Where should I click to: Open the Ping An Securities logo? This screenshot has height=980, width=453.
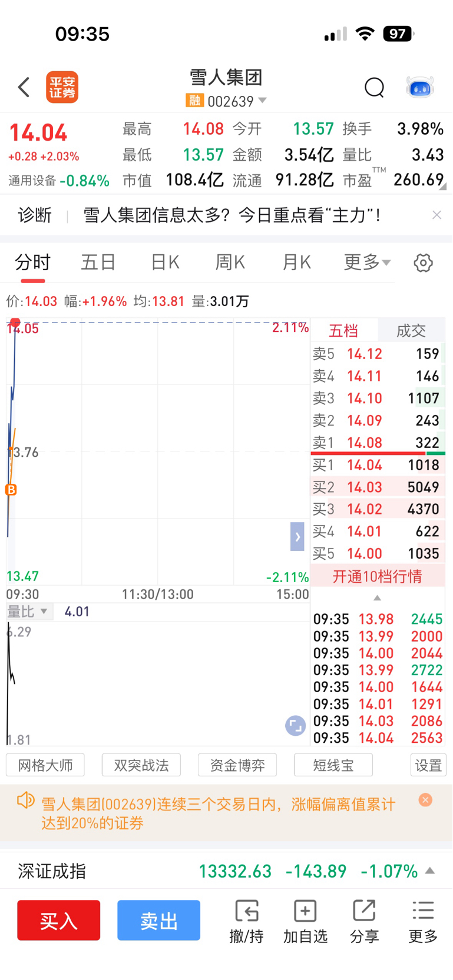point(62,87)
